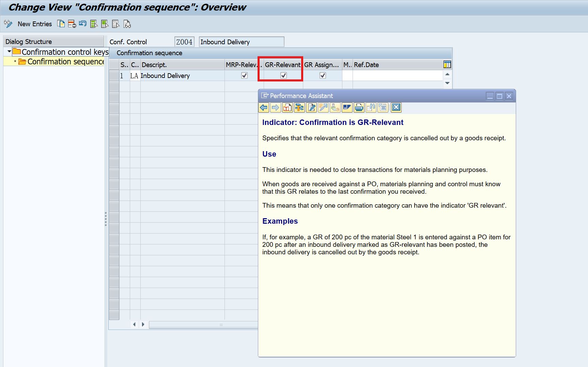Click Back arrow in Performance Assistant
The height and width of the screenshot is (367, 588).
[x=264, y=108]
